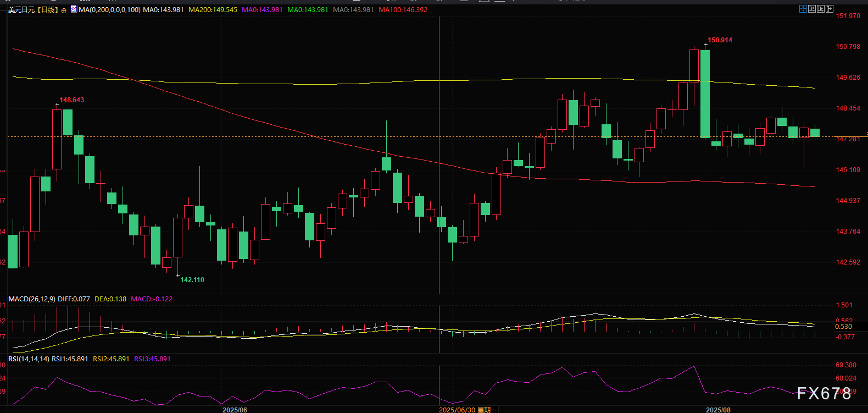The height and width of the screenshot is (413, 868).
Task: Open the 日线 timeframe selector
Action: 48,10
